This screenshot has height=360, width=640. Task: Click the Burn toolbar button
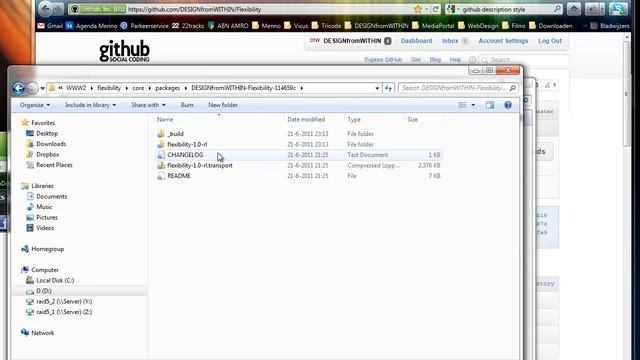pos(187,105)
